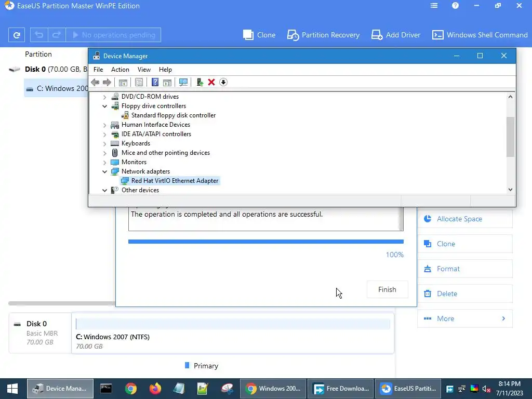Click the Device Manager scrollbar down arrow

[510, 190]
